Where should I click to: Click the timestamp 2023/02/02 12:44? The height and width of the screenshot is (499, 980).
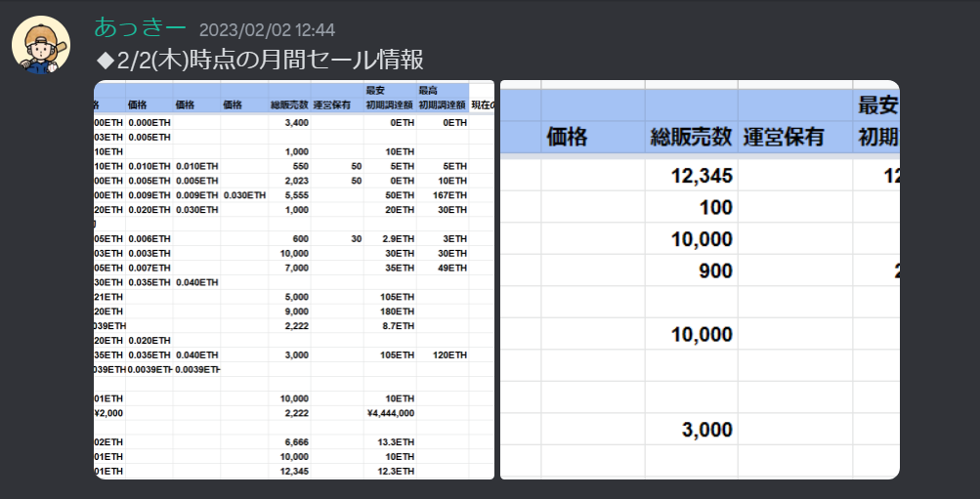click(x=267, y=29)
